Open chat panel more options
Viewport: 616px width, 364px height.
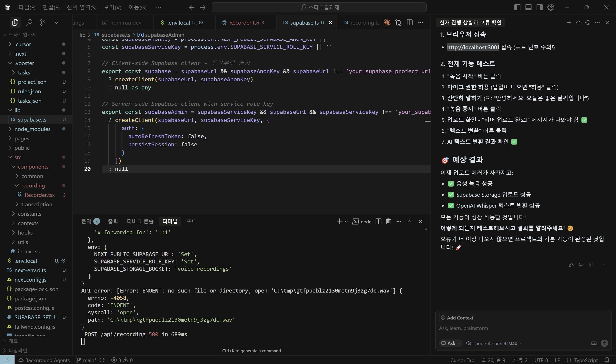click(597, 22)
